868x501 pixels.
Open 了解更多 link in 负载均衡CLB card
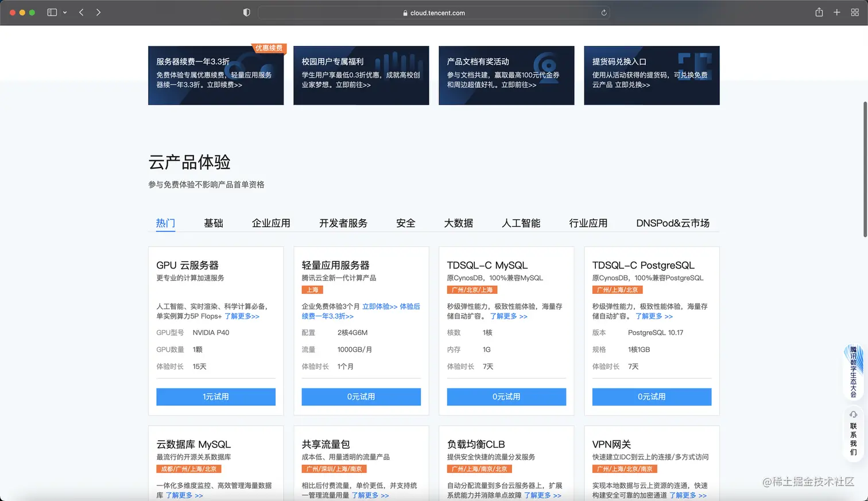(542, 495)
